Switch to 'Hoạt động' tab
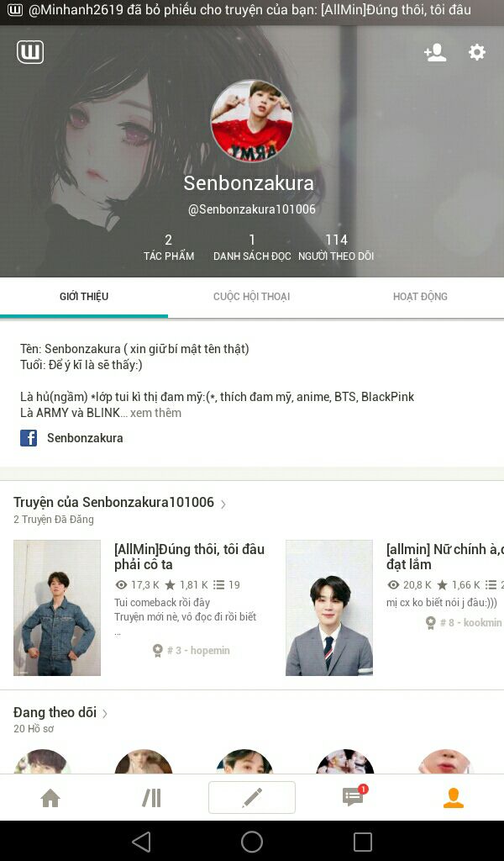Screen dimensions: 504x861 pos(420,297)
